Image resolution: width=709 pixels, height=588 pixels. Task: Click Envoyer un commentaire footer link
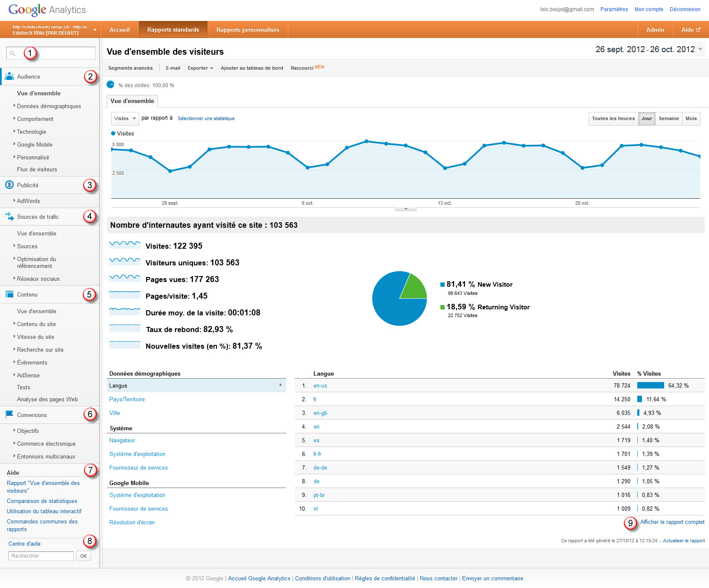point(492,578)
